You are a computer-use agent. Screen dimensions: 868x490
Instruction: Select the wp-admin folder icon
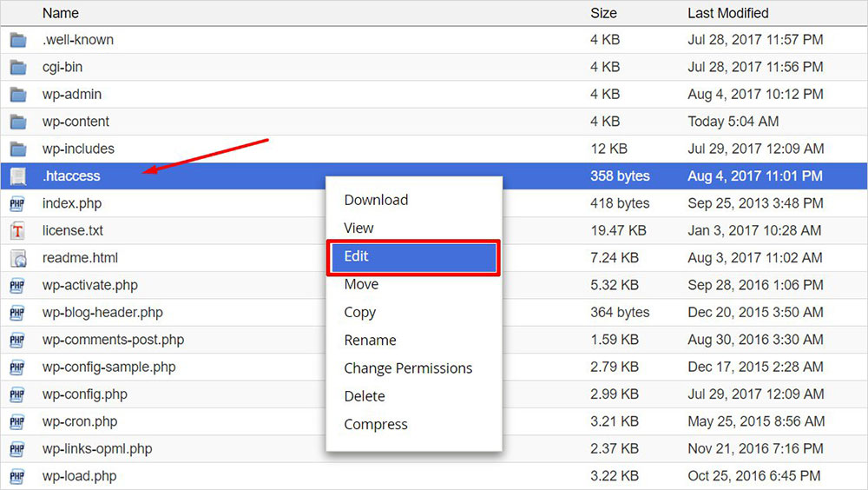(x=18, y=95)
